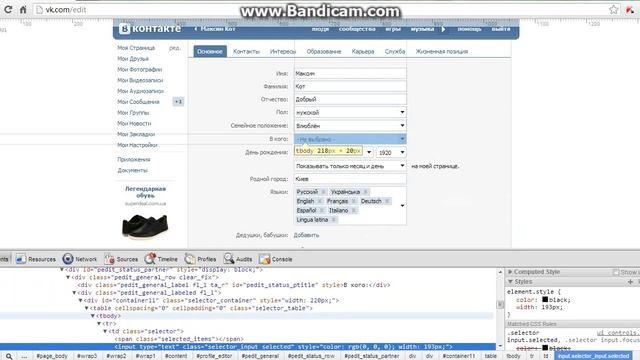Go to browser home page icon

click(23, 9)
